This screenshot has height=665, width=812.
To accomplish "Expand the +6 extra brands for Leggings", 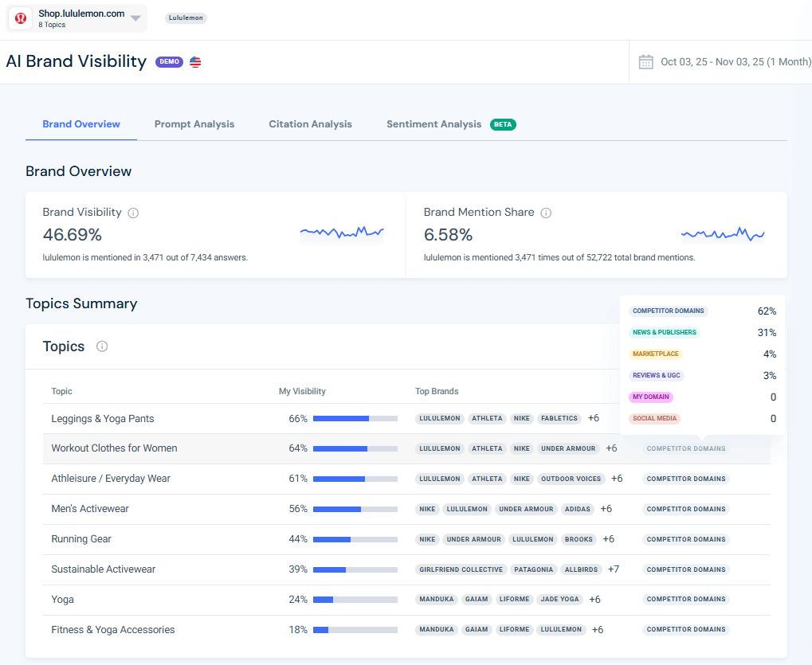I will 593,417.
